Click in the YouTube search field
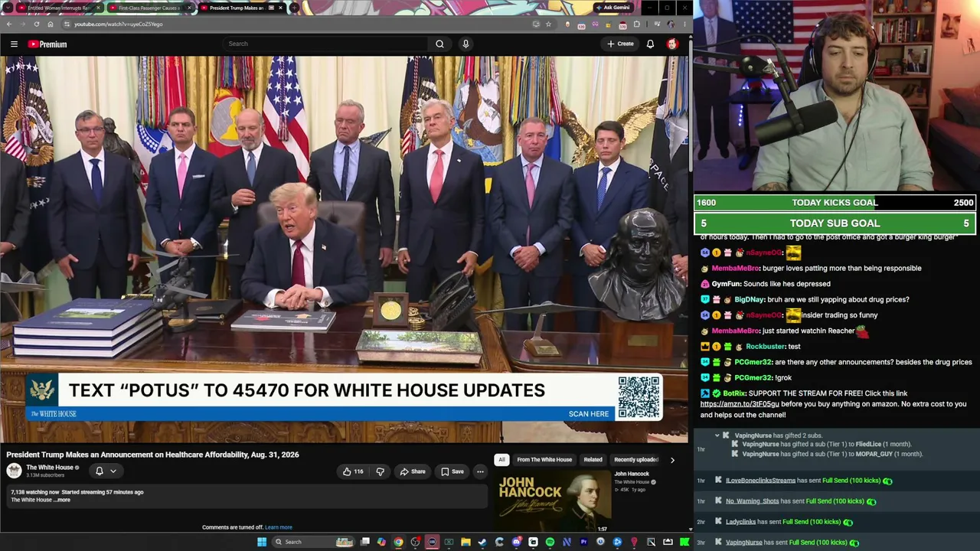The height and width of the screenshot is (551, 980). pos(326,44)
